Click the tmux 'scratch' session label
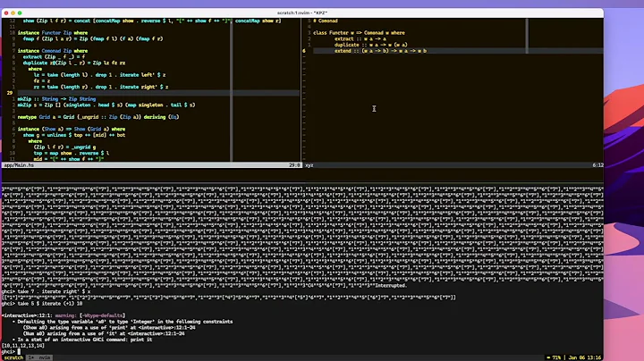The height and width of the screenshot is (361, 644). [x=13, y=357]
